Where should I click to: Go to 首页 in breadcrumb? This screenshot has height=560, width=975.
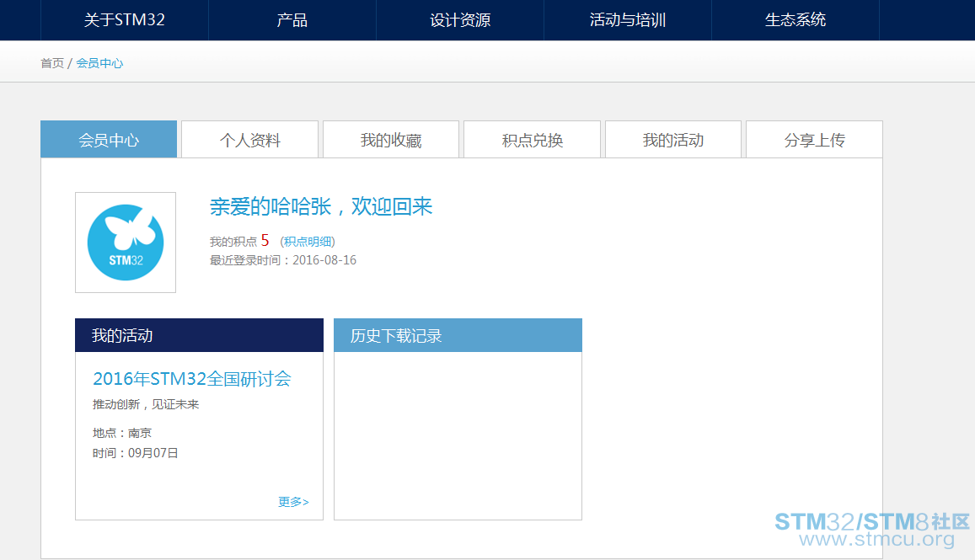(52, 63)
